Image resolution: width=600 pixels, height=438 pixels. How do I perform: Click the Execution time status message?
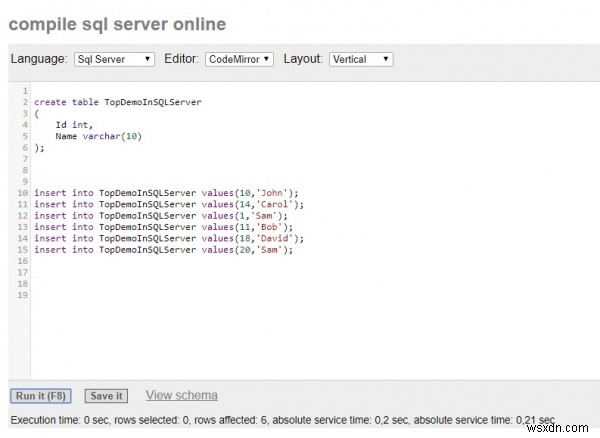pyautogui.click(x=282, y=420)
